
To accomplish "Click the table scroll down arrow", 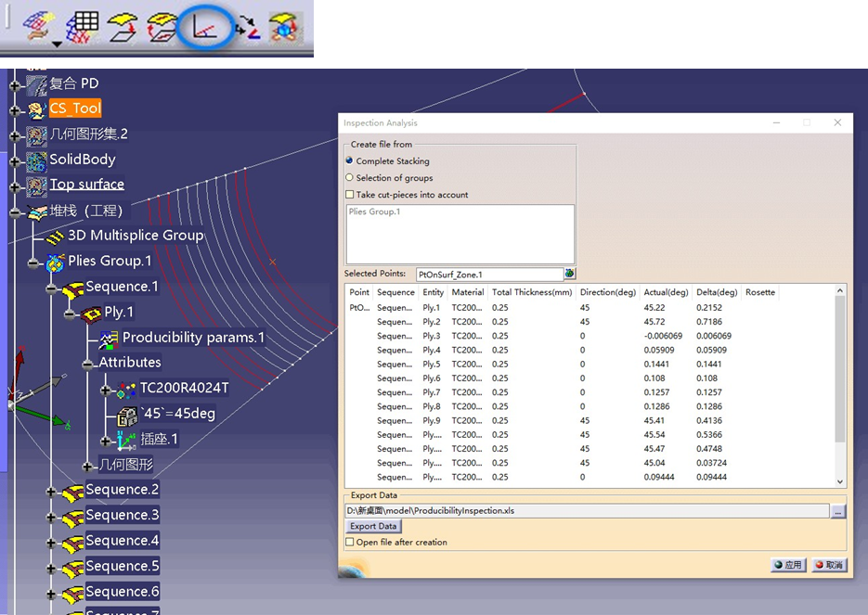I will pos(840,481).
